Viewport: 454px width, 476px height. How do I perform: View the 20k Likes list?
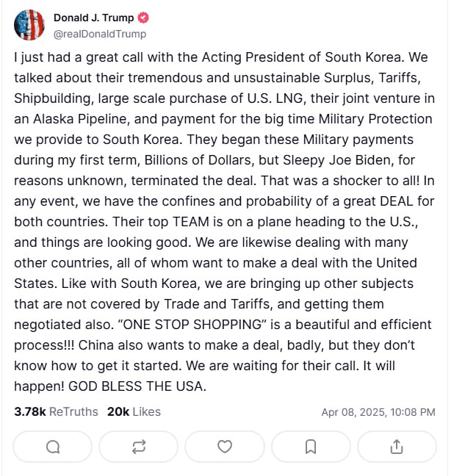(x=134, y=412)
